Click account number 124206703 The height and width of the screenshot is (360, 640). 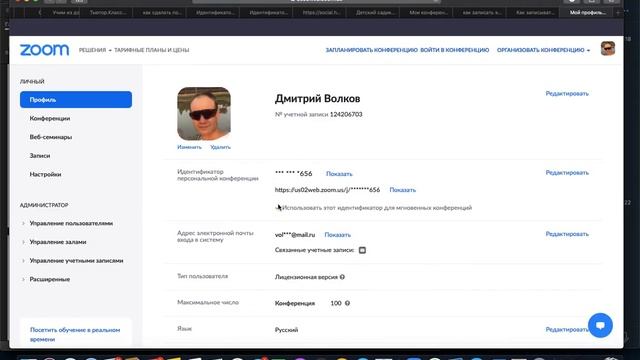346,115
